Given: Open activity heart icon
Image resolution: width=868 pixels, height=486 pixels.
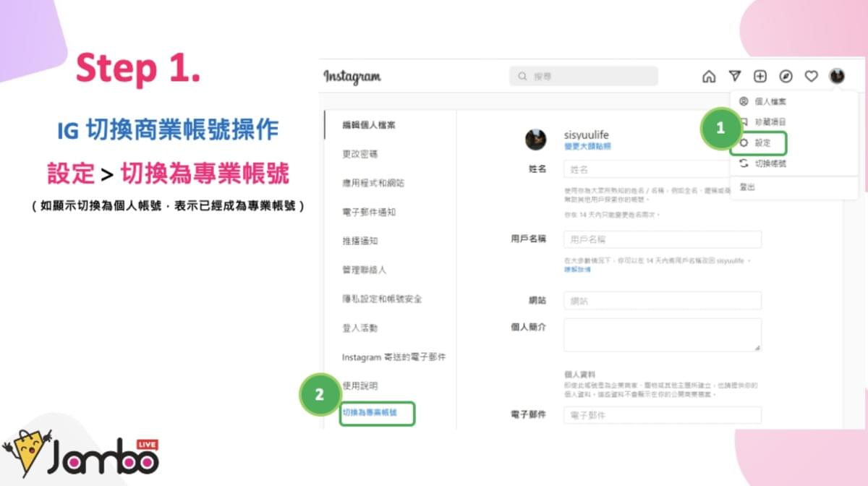Looking at the screenshot, I should pos(812,76).
